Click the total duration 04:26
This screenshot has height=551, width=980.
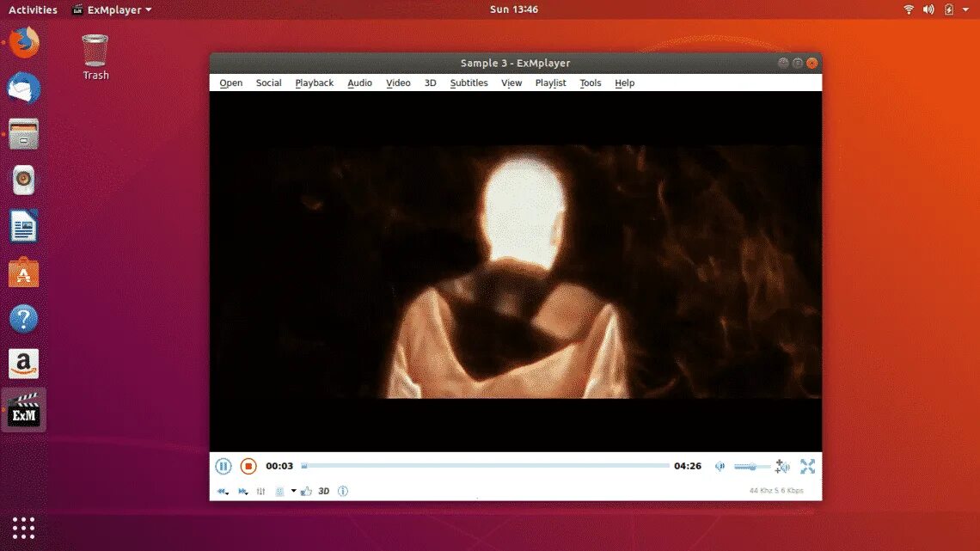tap(688, 466)
